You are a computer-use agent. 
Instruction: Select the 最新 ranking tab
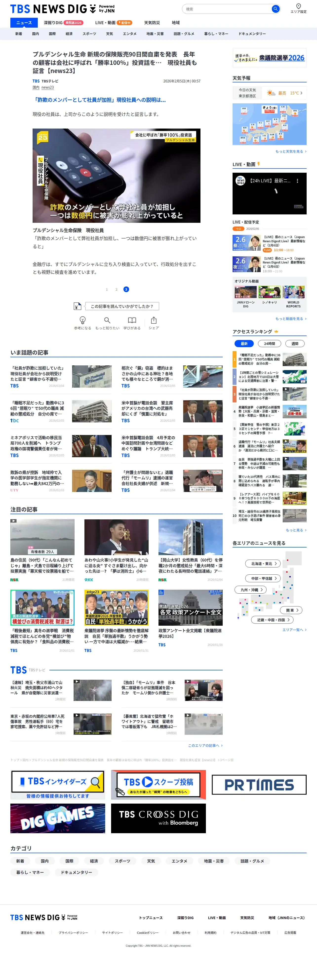pyautogui.click(x=244, y=343)
